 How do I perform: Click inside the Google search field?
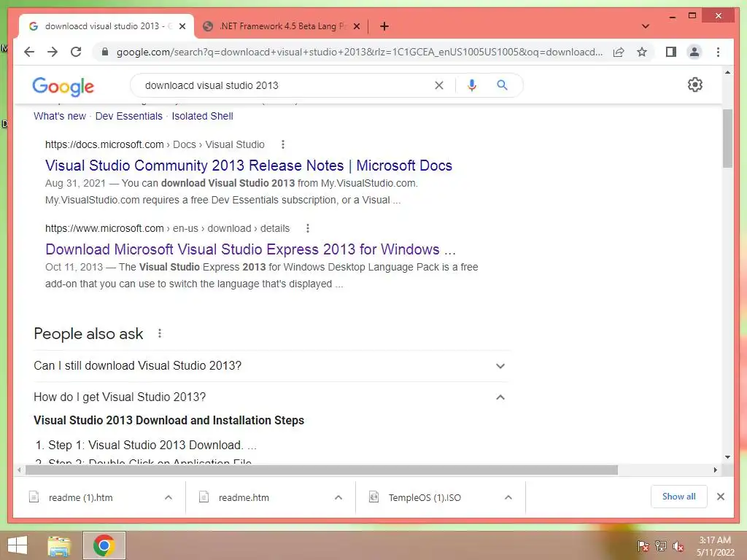pyautogui.click(x=286, y=85)
